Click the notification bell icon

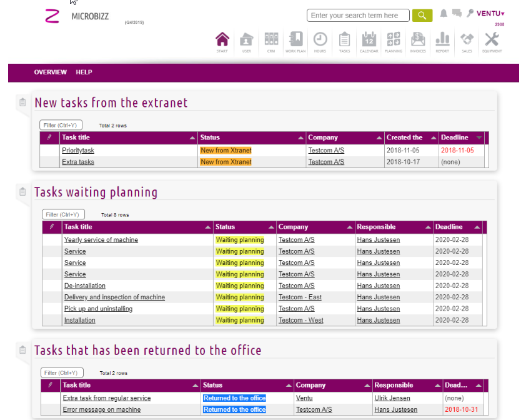[444, 14]
